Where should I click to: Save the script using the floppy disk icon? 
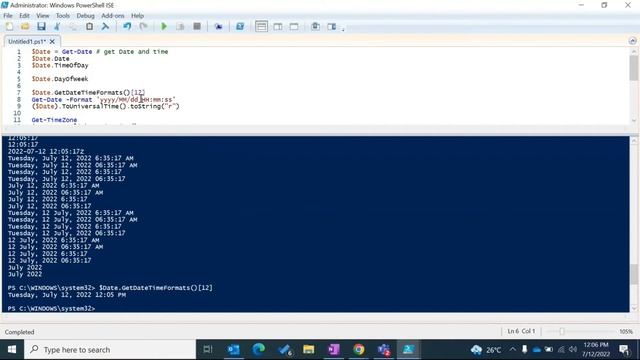pyautogui.click(x=41, y=27)
